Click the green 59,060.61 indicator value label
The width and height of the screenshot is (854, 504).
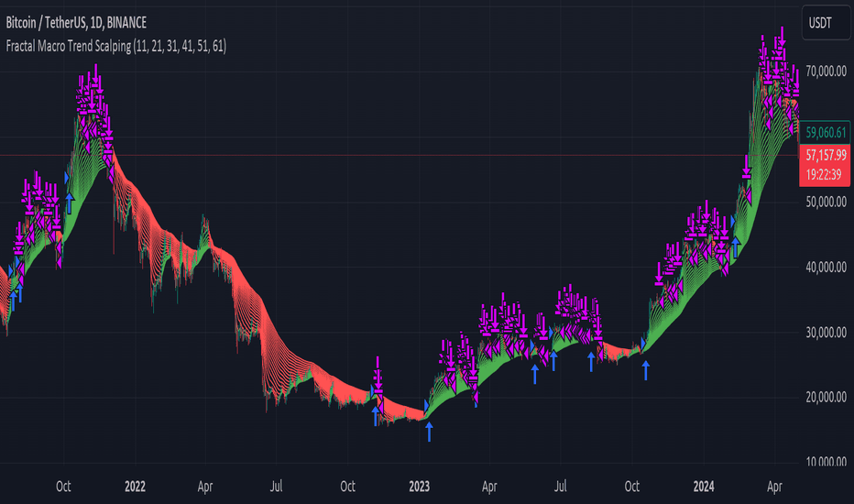coord(826,132)
